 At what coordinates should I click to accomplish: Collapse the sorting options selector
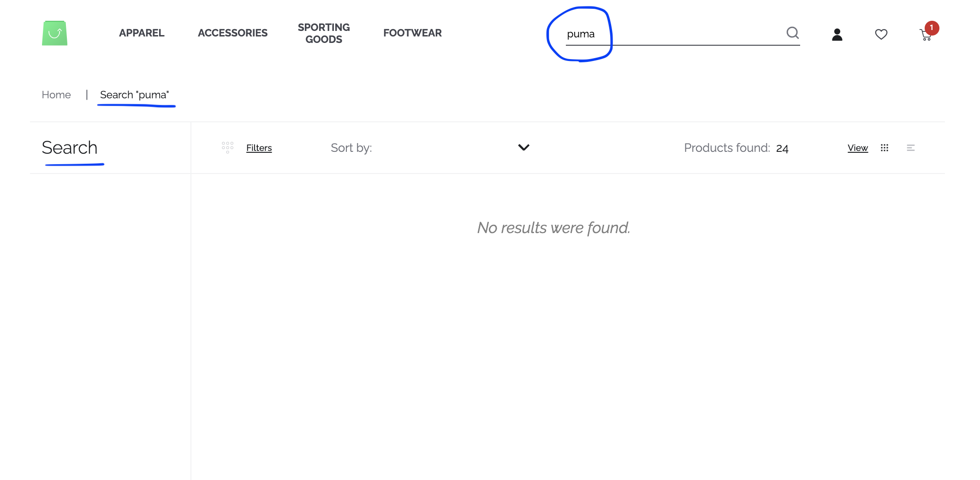click(523, 148)
